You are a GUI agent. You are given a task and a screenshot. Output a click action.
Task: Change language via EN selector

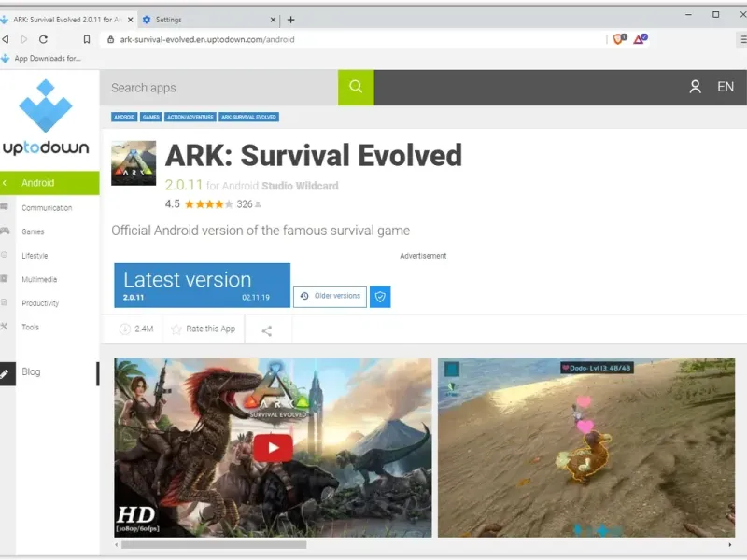(726, 87)
